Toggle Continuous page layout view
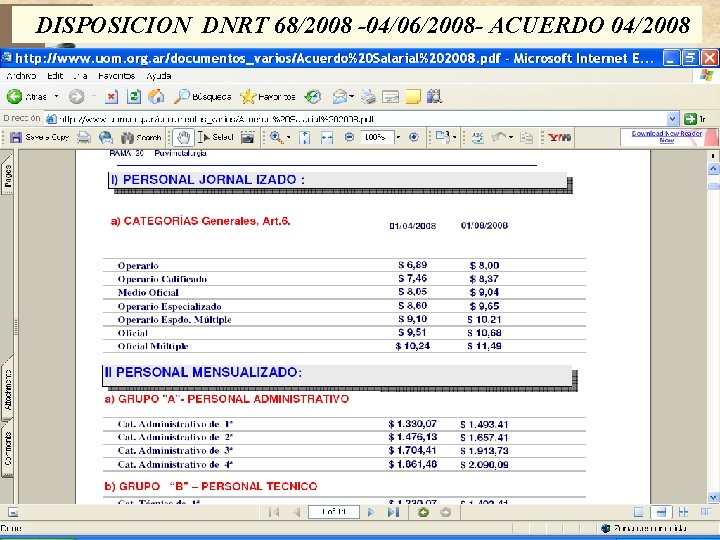 661,512
